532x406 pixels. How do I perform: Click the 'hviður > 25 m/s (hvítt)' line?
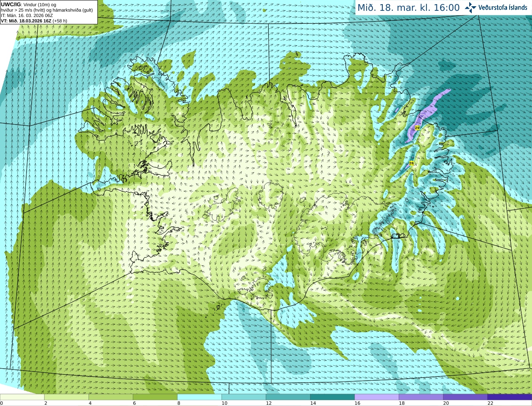[x=47, y=10]
